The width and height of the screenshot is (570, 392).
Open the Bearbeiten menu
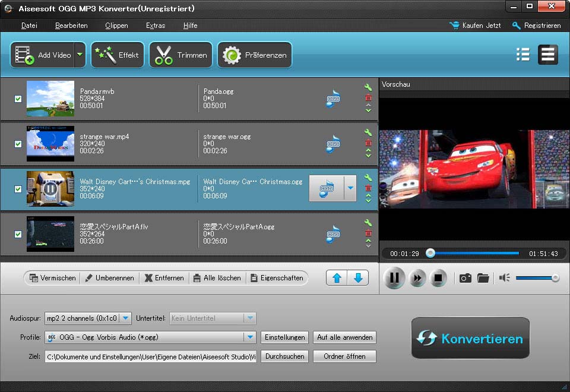point(71,26)
